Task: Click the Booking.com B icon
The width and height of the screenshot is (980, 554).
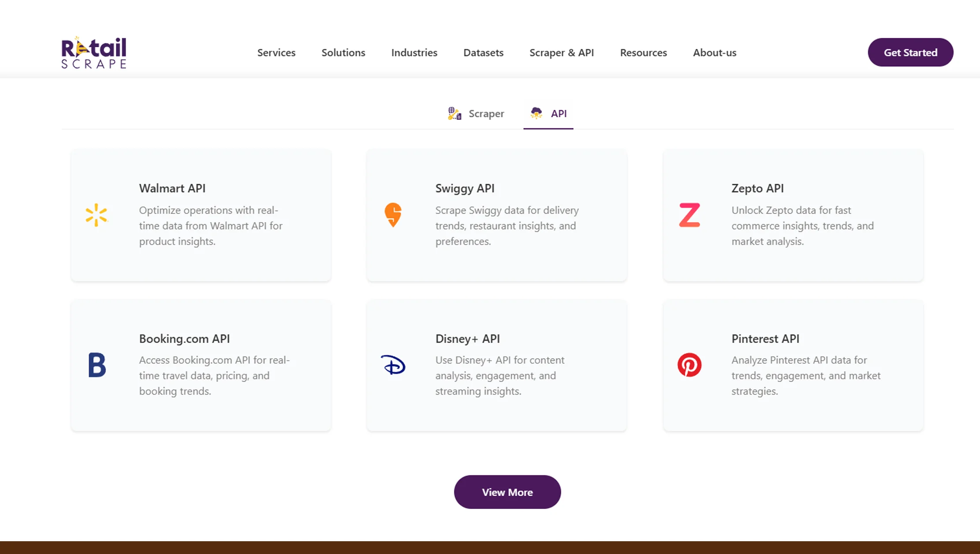Action: click(97, 365)
